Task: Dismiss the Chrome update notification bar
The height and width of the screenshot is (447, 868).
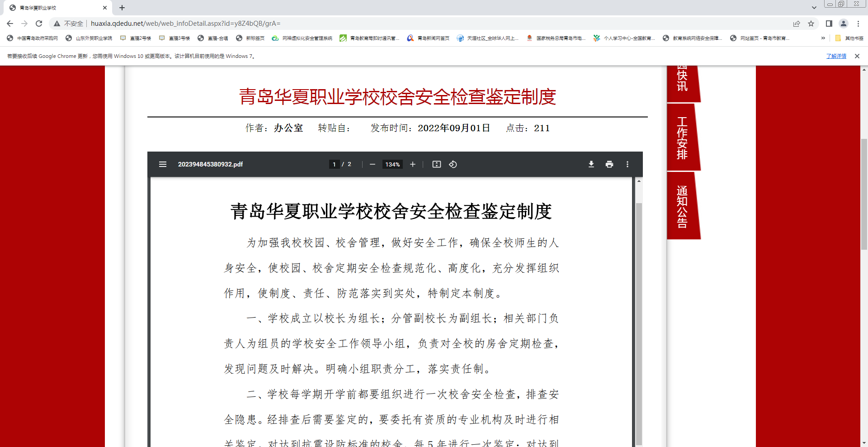Action: [x=857, y=56]
